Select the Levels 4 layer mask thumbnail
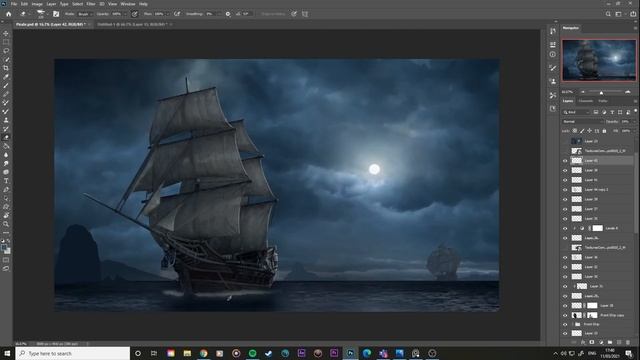The height and width of the screenshot is (360, 640). pos(598,229)
